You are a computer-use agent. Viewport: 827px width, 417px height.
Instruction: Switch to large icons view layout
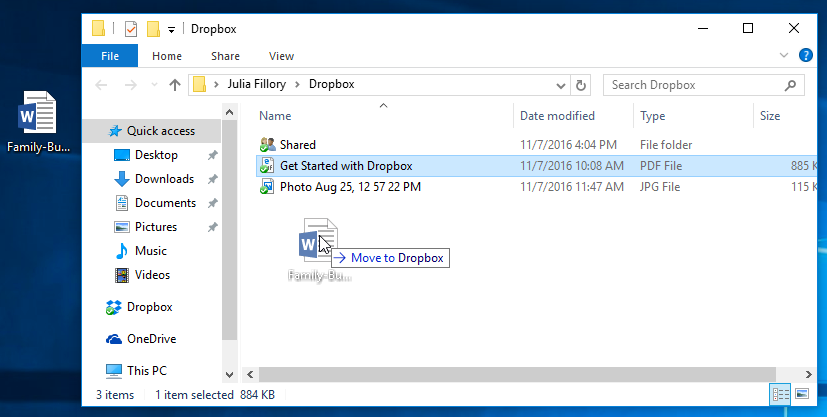800,395
